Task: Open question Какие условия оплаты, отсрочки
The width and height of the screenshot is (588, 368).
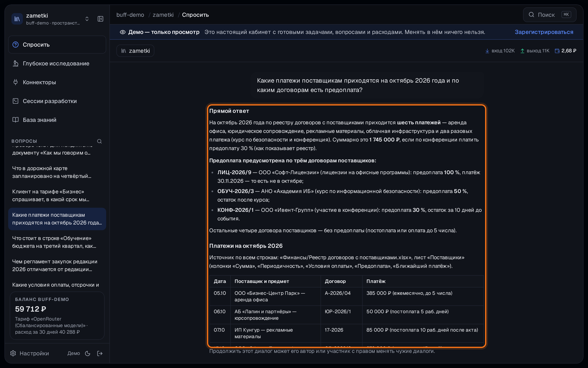Action: click(x=57, y=285)
